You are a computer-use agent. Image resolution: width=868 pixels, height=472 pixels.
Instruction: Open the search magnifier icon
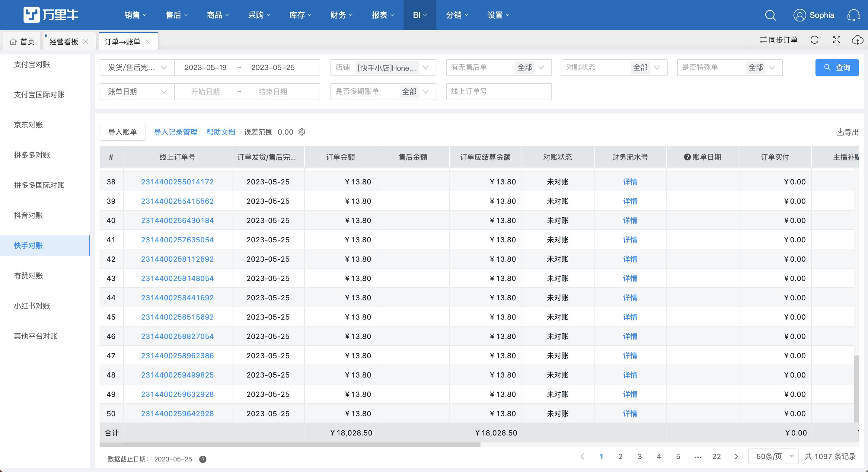click(771, 15)
